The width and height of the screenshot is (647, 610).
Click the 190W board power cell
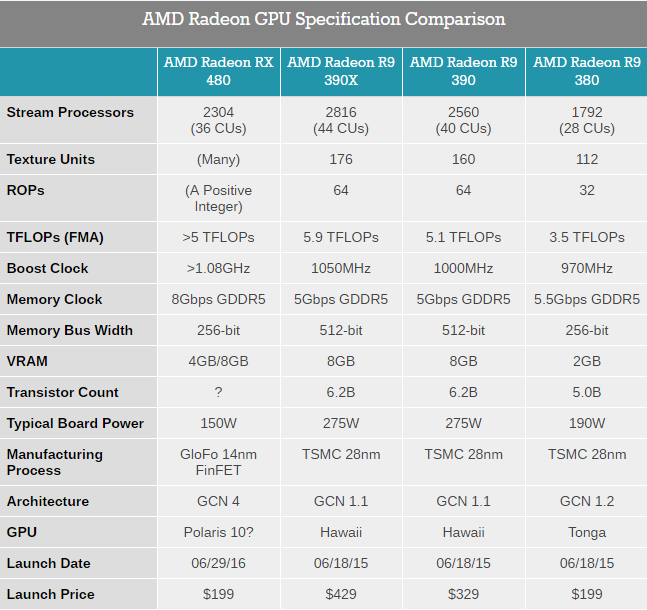pos(587,423)
